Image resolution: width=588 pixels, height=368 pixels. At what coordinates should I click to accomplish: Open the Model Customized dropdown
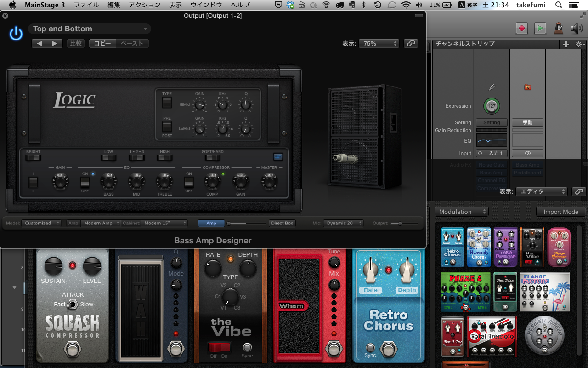[x=41, y=223]
